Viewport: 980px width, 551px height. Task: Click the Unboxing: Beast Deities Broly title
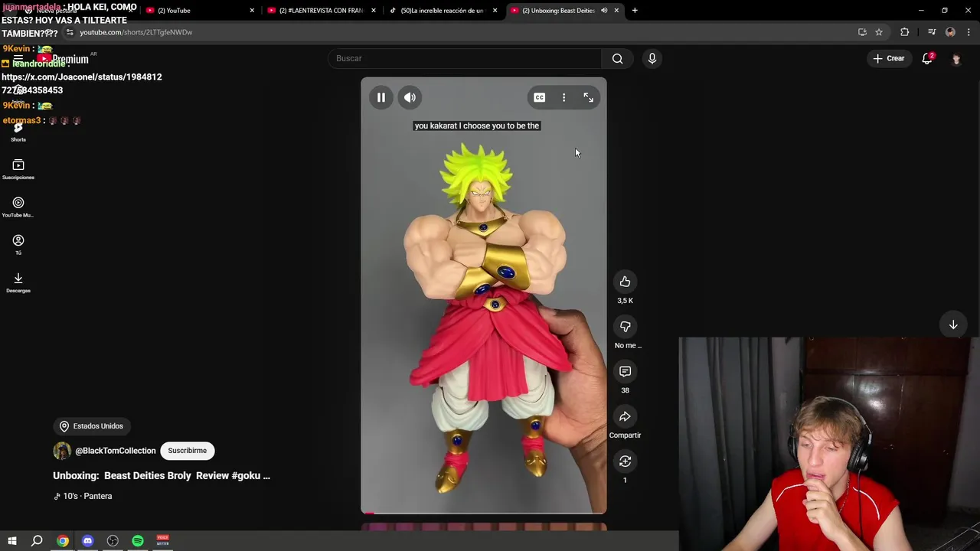(x=162, y=475)
